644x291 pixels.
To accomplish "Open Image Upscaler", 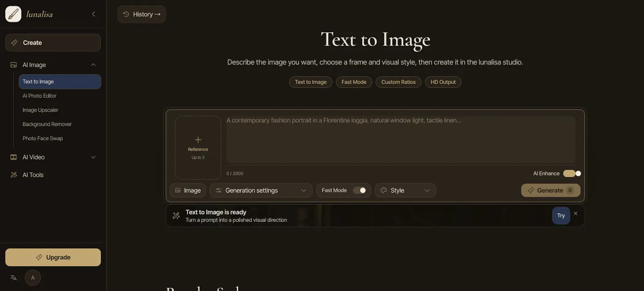I will (x=40, y=110).
